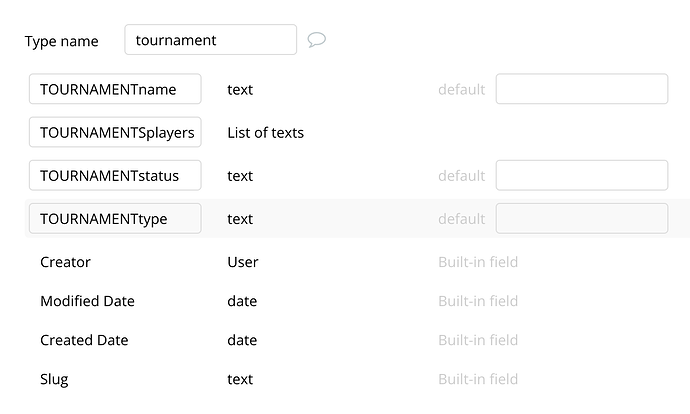Edit the Type name field 'tournament'
Viewport: 690px width, 414px height.
click(210, 40)
